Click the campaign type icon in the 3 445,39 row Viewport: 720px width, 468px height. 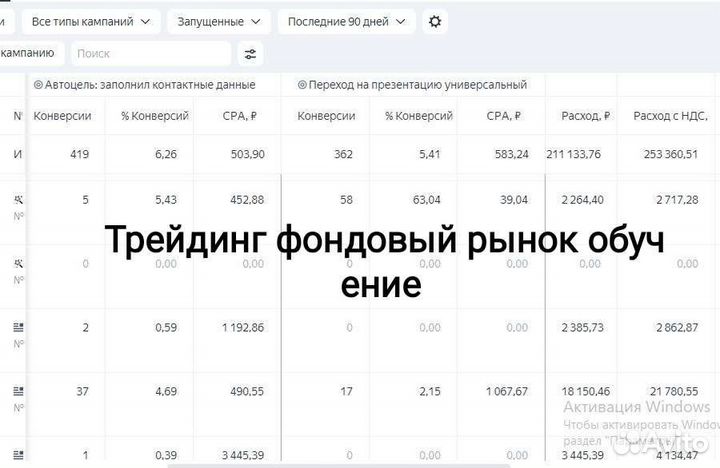click(x=18, y=455)
